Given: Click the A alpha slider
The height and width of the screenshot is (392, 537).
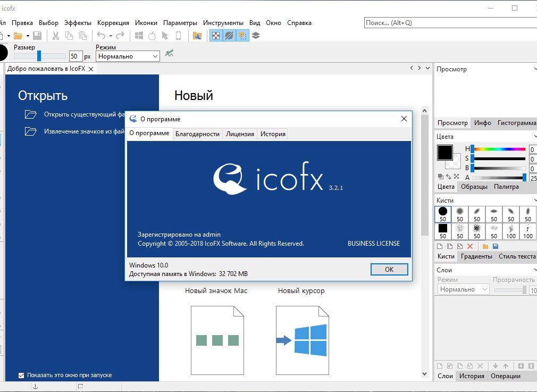Looking at the screenshot, I should [x=499, y=178].
